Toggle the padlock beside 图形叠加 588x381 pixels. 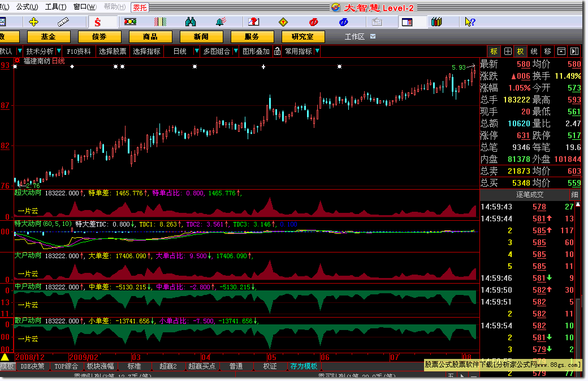pyautogui.click(x=277, y=51)
